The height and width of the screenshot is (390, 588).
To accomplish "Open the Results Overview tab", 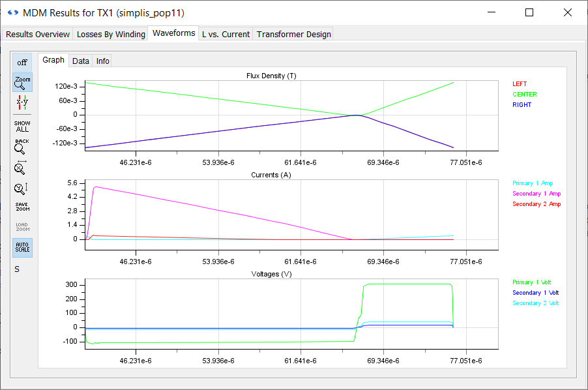I will click(x=38, y=34).
